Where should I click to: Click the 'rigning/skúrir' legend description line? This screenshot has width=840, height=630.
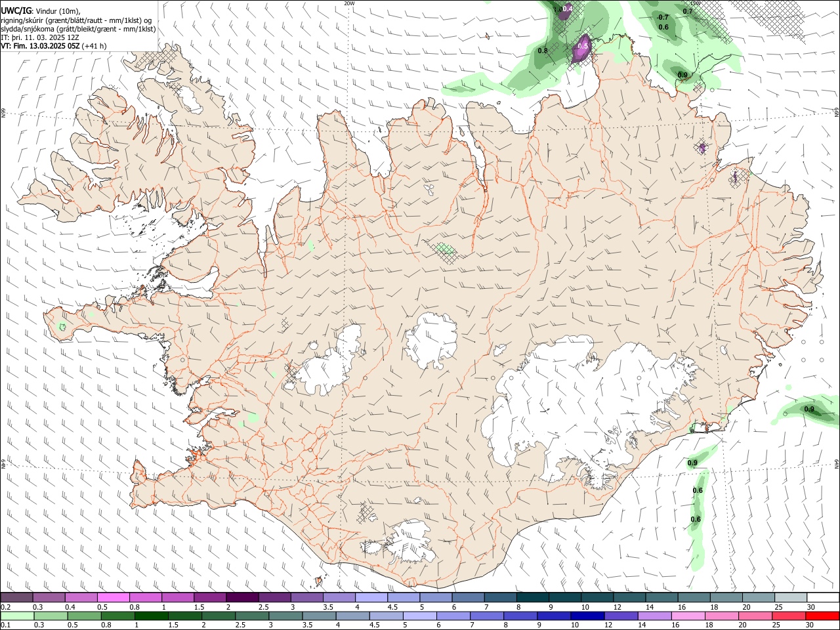point(77,20)
